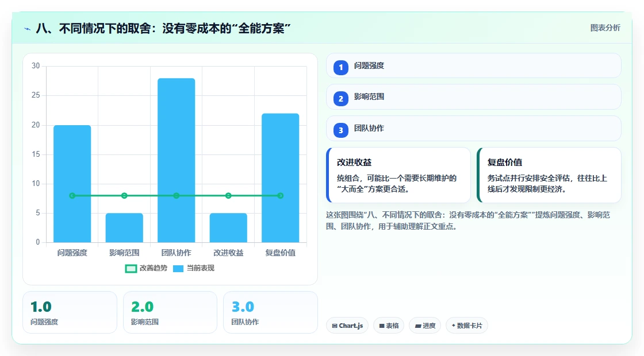The width and height of the screenshot is (644, 356).
Task: Click the 2.0 影响范围 stat card
Action: [x=170, y=312]
